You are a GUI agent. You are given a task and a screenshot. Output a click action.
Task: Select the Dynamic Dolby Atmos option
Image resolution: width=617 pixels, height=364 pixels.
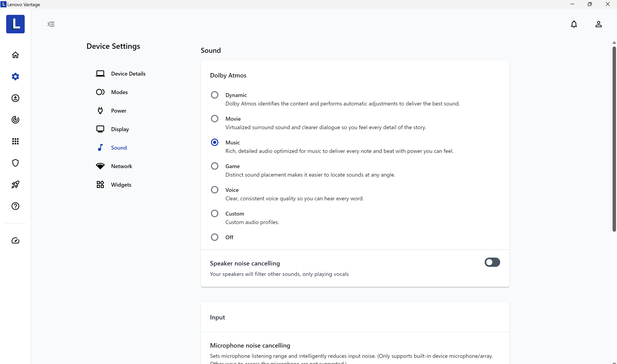(214, 95)
